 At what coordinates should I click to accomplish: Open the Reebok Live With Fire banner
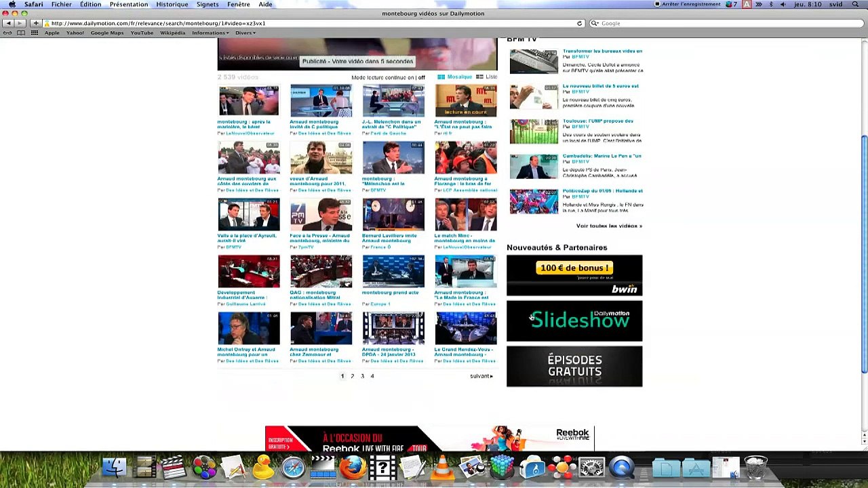430,439
